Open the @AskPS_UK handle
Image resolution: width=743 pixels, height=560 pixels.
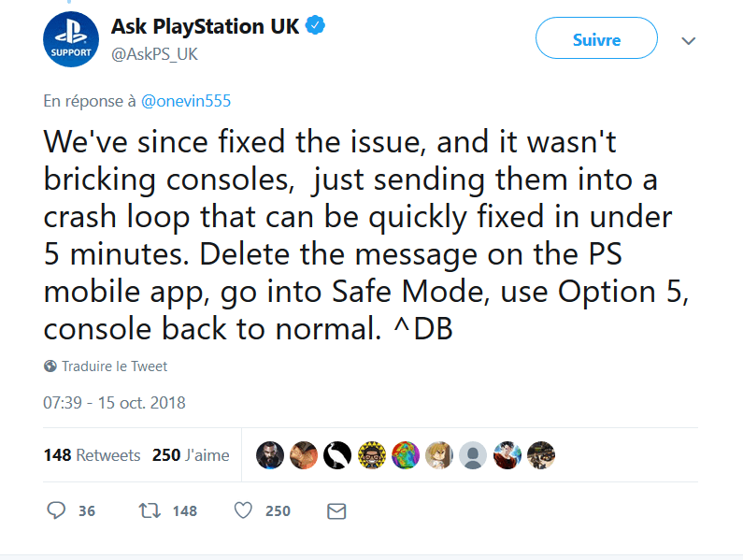(154, 54)
